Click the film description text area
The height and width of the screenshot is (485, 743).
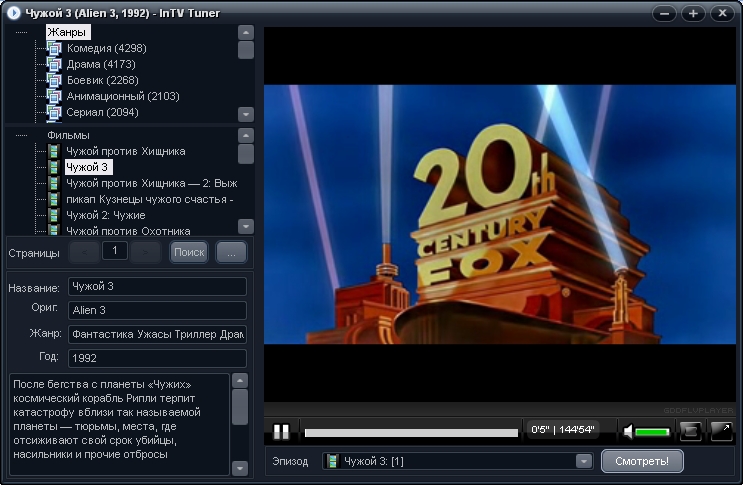(119, 424)
